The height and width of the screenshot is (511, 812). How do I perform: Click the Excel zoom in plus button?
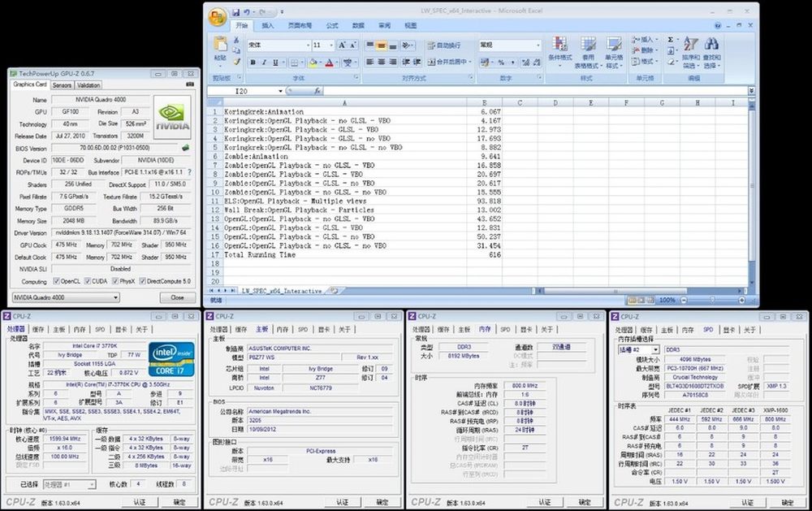[741, 300]
